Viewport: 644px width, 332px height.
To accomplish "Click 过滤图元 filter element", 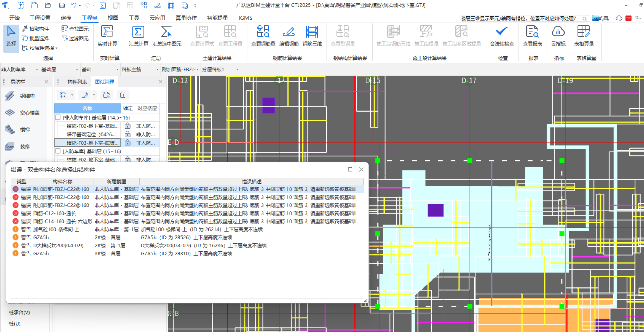I will point(75,38).
